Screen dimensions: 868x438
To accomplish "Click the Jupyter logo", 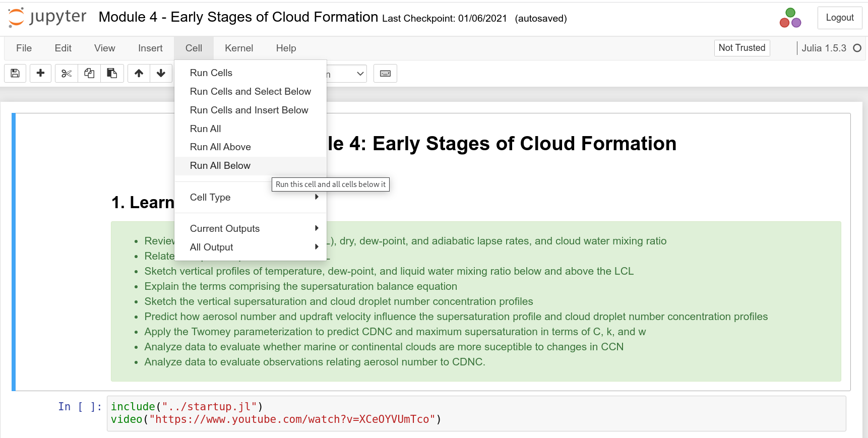I will tap(47, 18).
